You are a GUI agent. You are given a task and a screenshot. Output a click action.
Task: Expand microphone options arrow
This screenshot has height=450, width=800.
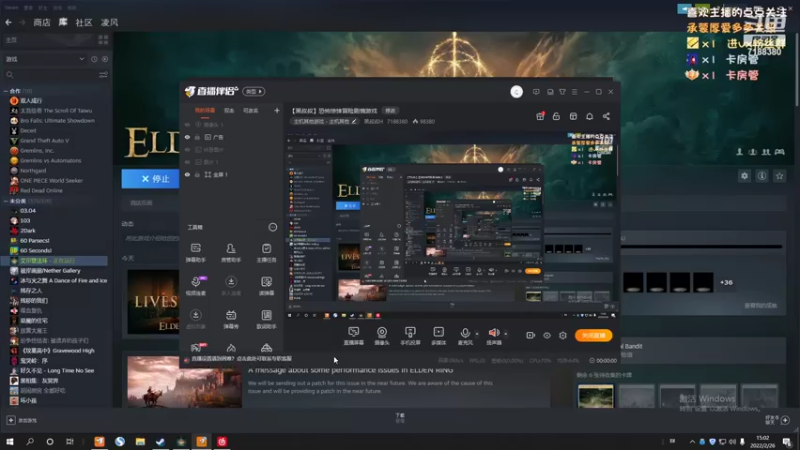(x=477, y=334)
